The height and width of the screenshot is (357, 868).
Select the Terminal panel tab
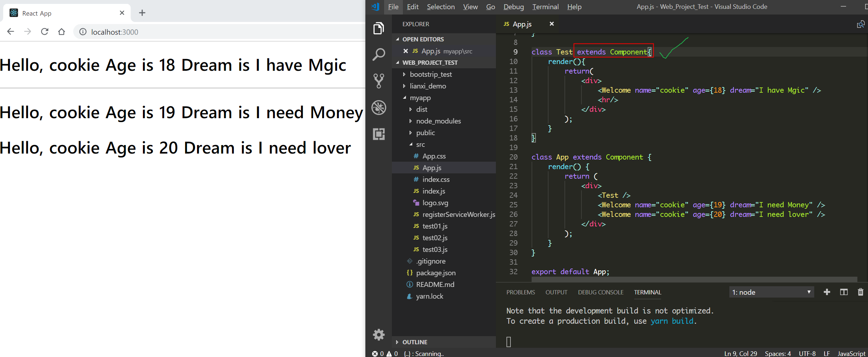click(648, 292)
